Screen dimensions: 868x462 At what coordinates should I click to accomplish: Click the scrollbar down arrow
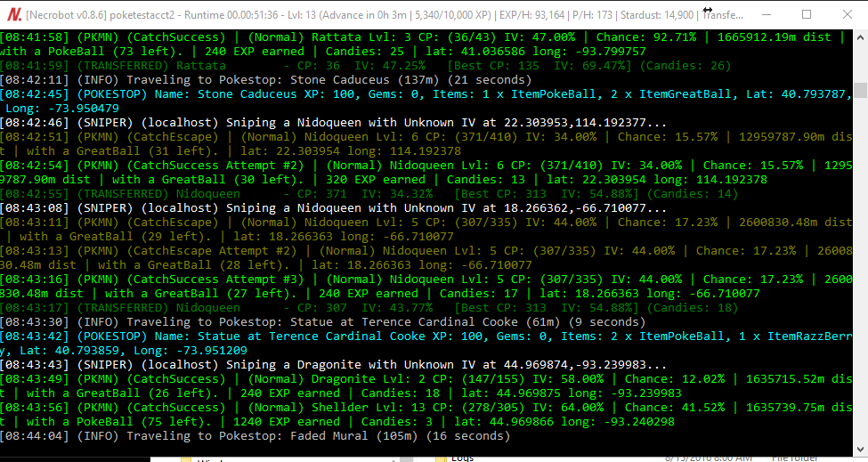pyautogui.click(x=860, y=449)
